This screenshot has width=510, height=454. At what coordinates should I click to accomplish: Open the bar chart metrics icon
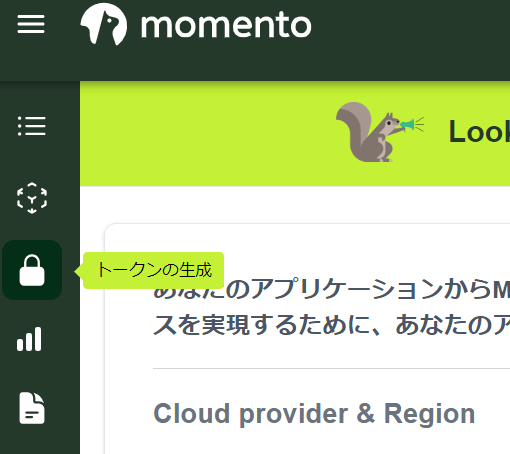[29, 339]
